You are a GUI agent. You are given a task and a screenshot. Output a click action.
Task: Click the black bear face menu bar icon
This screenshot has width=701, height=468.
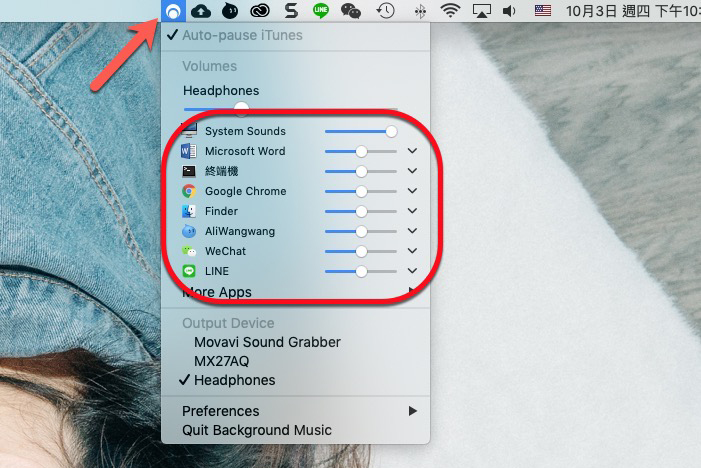point(230,11)
